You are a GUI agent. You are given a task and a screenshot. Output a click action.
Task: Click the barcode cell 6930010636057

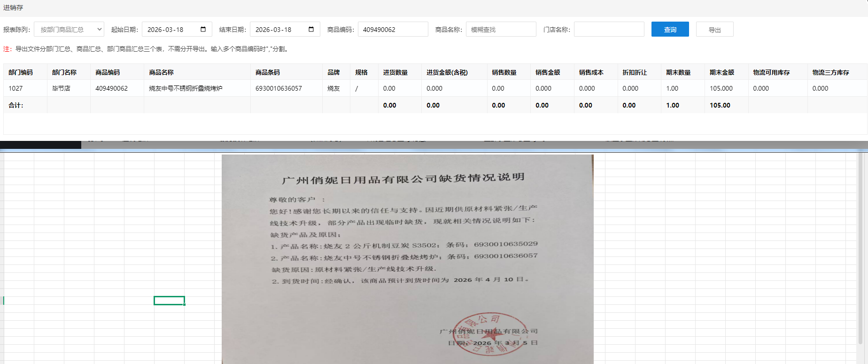click(279, 88)
